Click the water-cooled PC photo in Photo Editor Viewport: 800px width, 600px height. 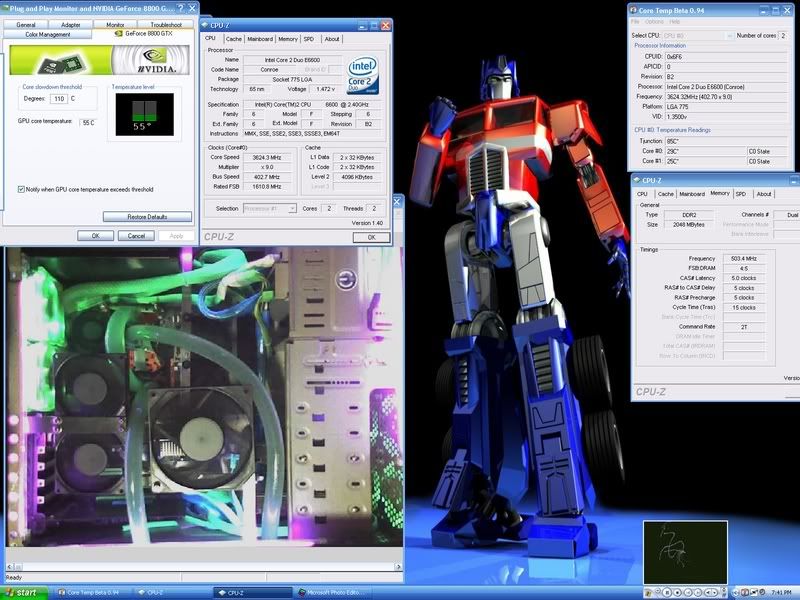pyautogui.click(x=204, y=397)
